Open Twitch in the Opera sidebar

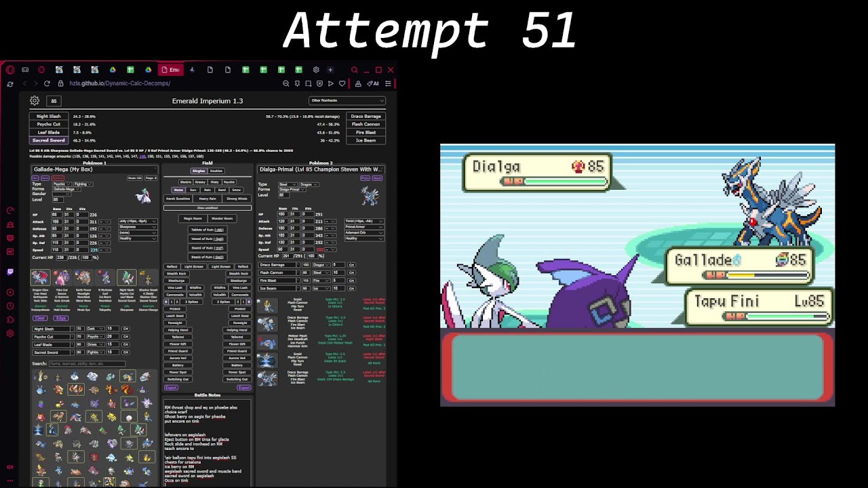pos(9,272)
